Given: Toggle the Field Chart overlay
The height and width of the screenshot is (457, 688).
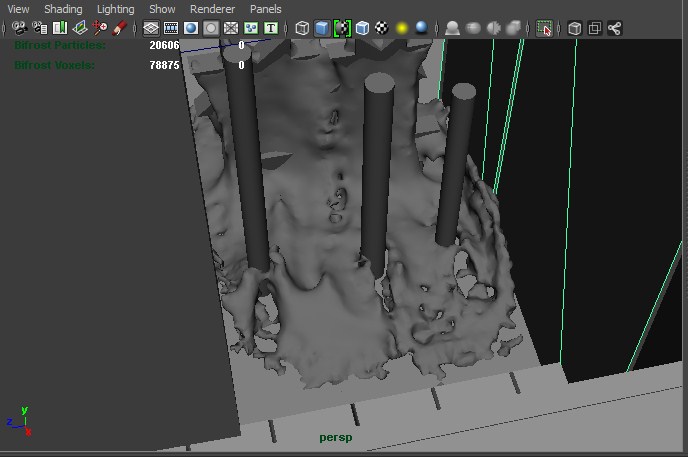Looking at the screenshot, I should 231,28.
